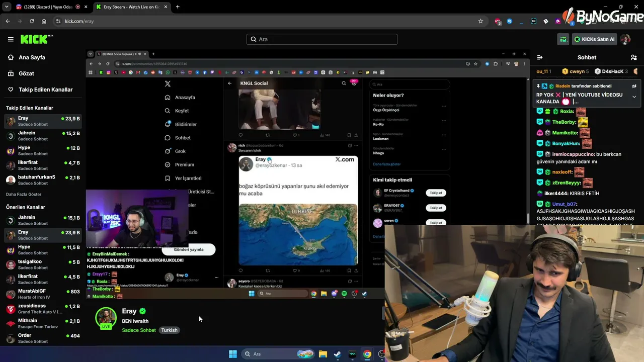Open MuratAbiGF Hearts of Iron IV channel
The height and width of the screenshot is (362, 644).
tap(43, 294)
